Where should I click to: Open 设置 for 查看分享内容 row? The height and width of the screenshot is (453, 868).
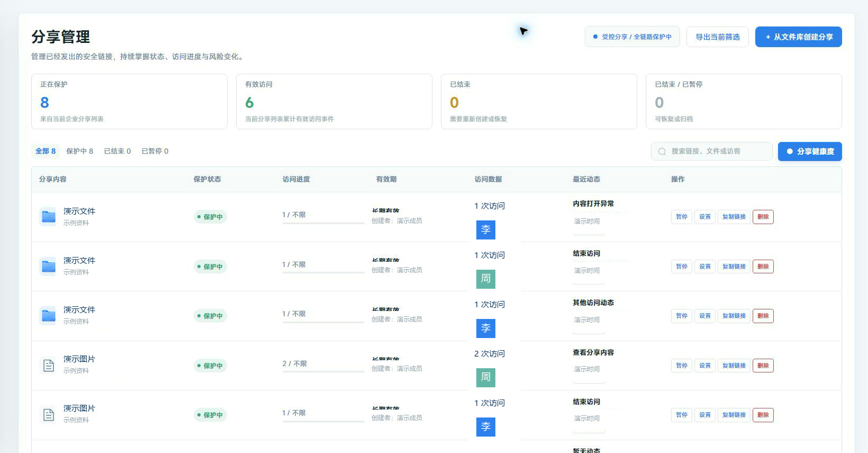(x=705, y=366)
